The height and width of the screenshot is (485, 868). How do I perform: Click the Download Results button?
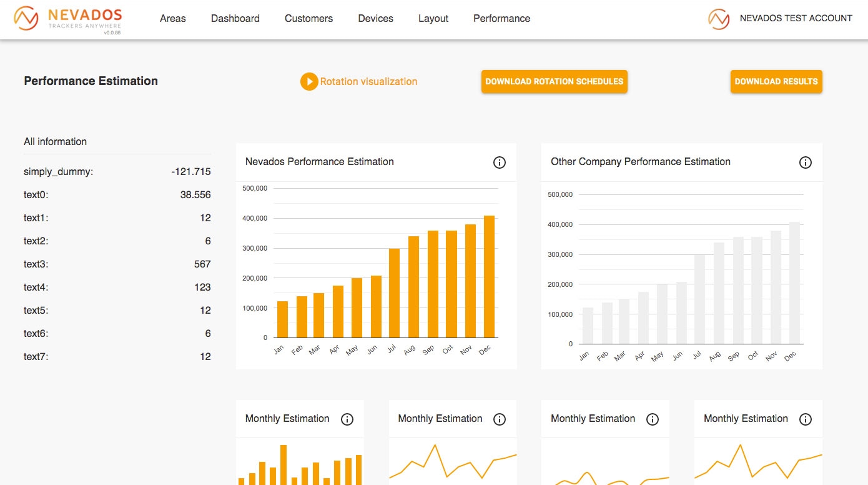coord(776,82)
